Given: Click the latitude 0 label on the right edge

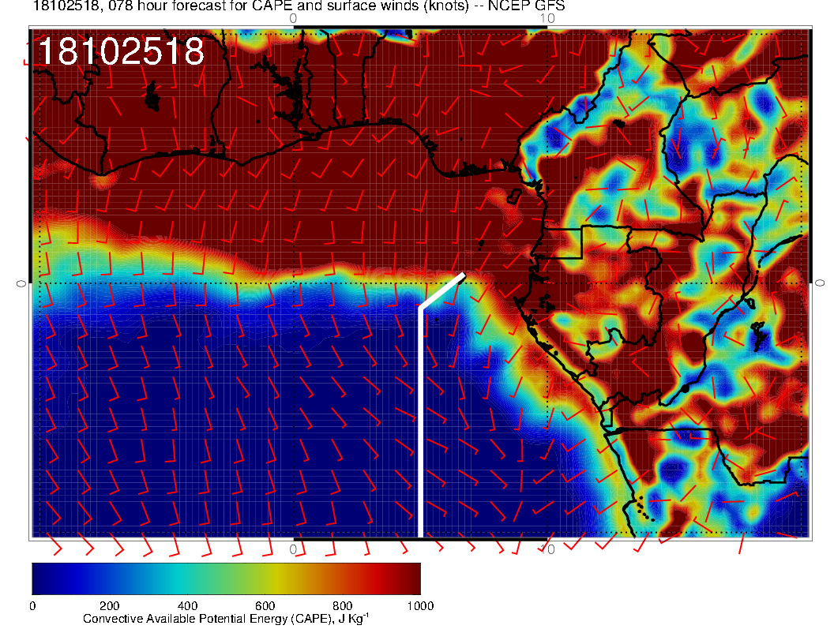Looking at the screenshot, I should pos(820,283).
